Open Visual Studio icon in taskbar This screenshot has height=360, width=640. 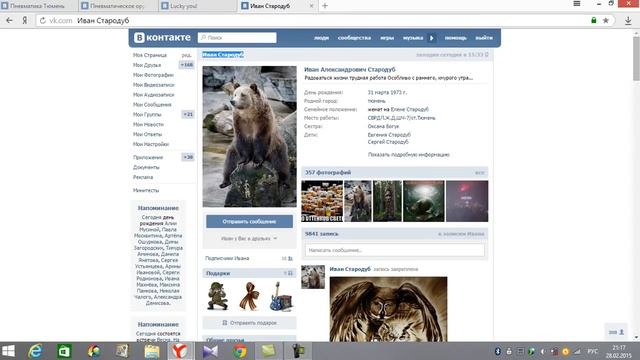coord(210,351)
